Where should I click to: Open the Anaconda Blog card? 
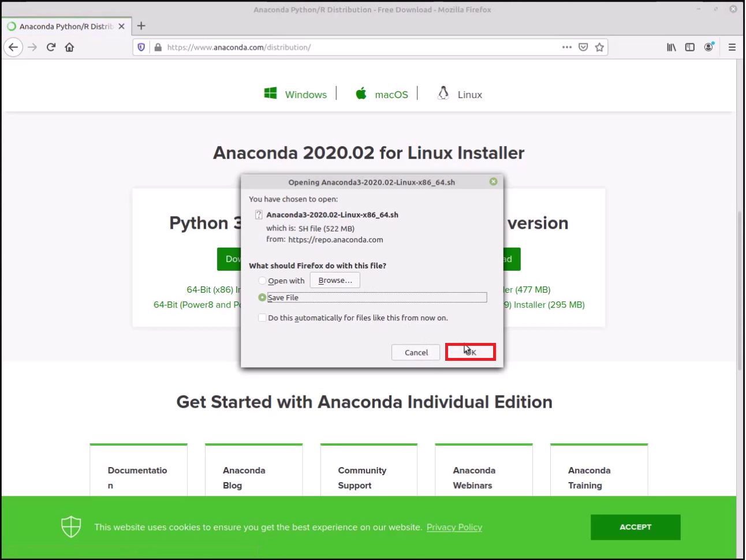point(254,471)
